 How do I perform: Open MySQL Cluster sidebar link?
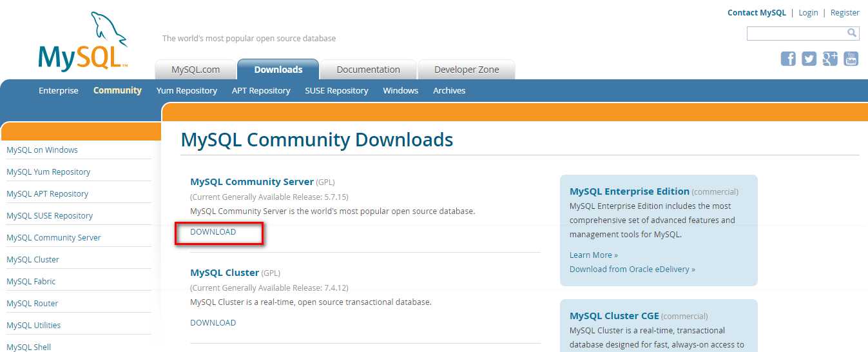tap(33, 260)
